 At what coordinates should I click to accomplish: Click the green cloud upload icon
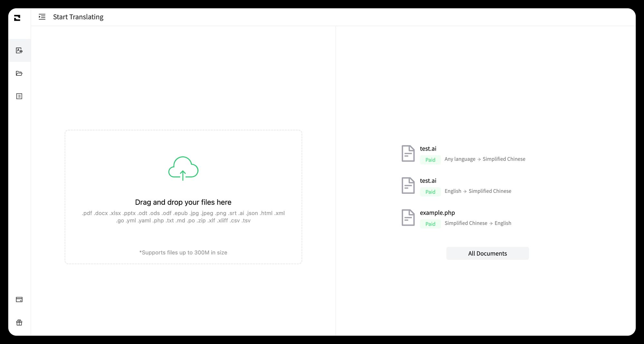[183, 168]
